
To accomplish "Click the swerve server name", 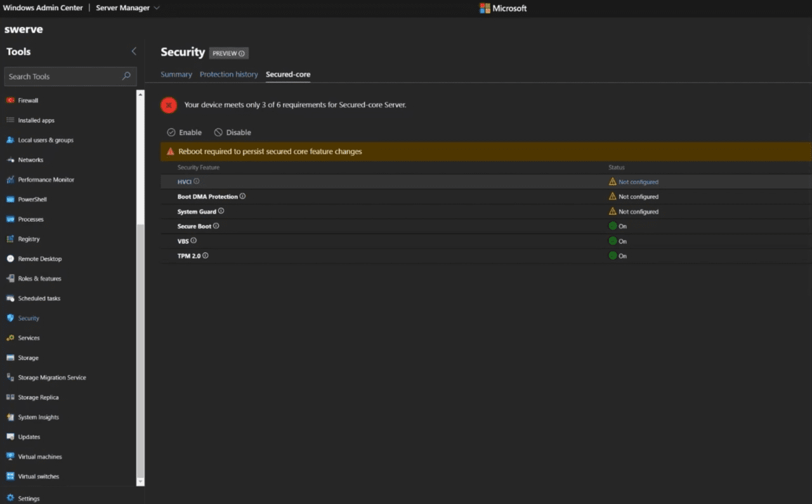I will click(23, 29).
